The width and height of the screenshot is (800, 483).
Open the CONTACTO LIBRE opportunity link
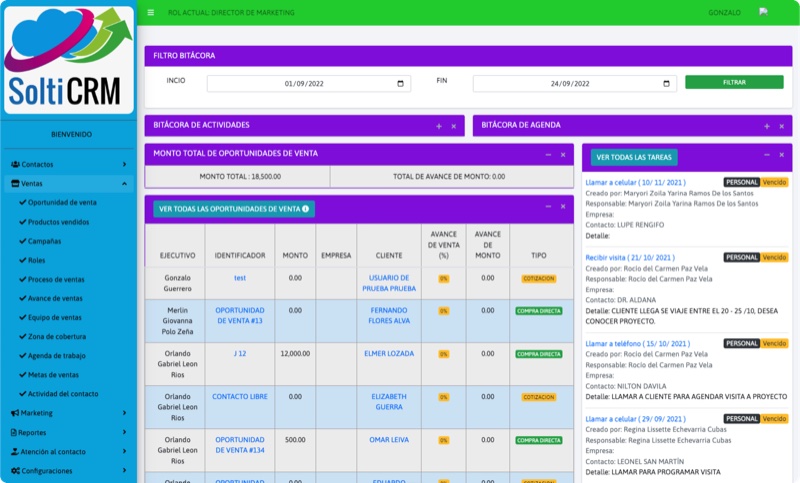[x=240, y=396]
